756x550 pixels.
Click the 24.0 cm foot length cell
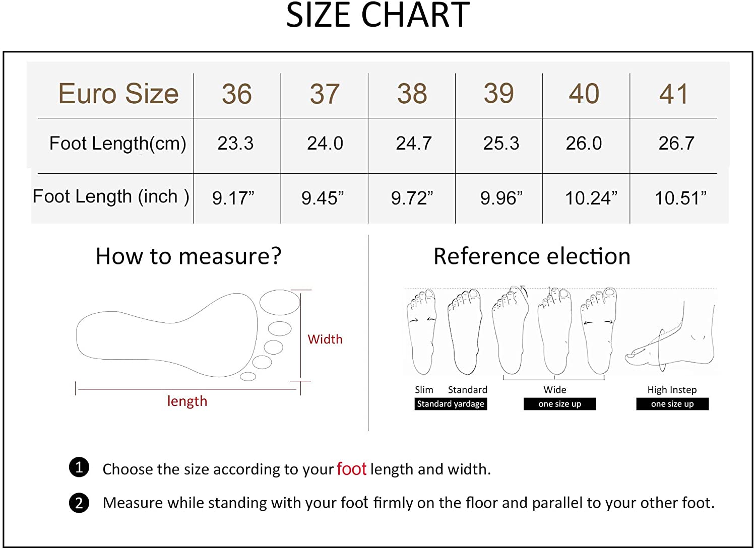tap(325, 144)
